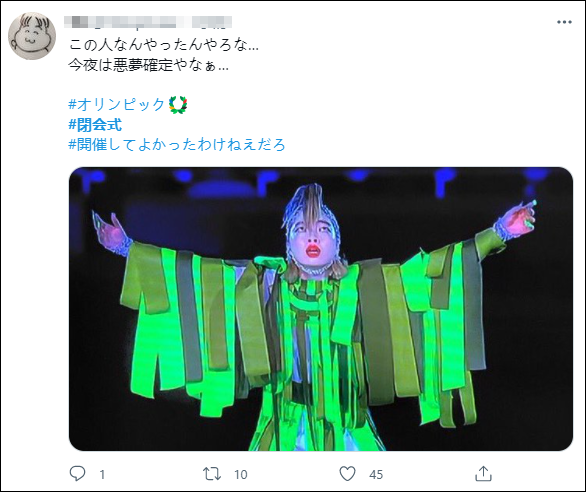The height and width of the screenshot is (492, 586).
Task: Open the attached performer photo
Action: click(x=321, y=309)
